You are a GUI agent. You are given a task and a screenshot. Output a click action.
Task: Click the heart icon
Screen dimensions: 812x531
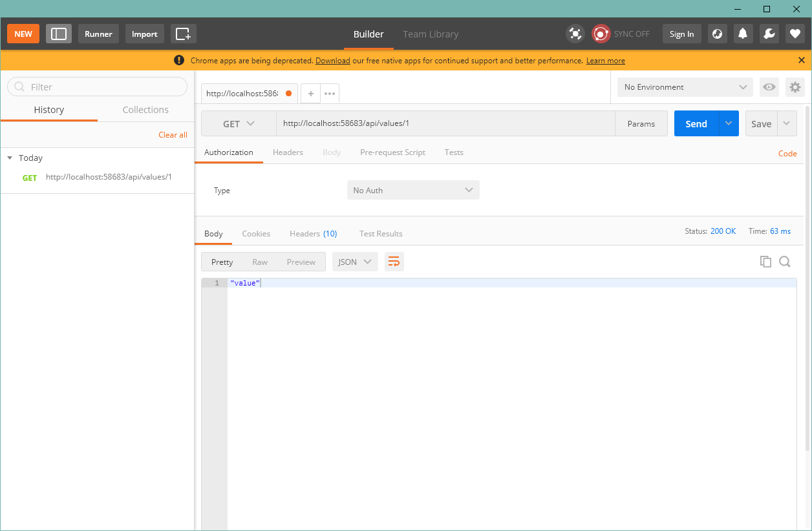[x=795, y=34]
